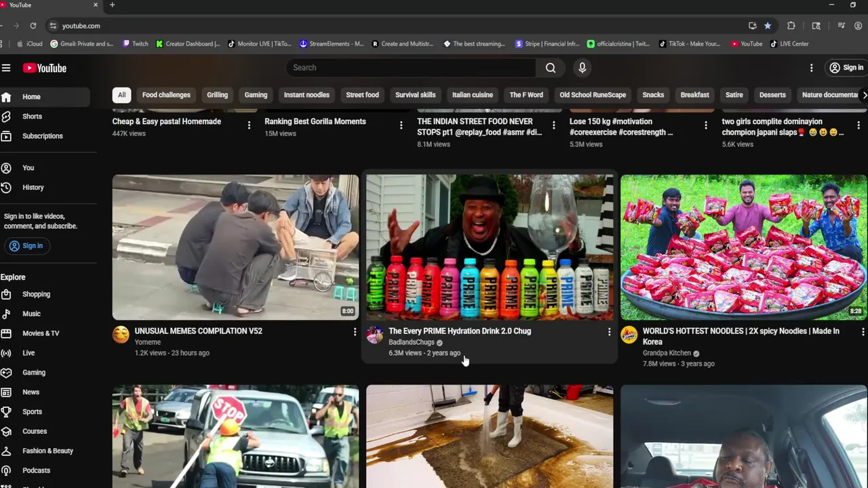Open options for UNUSUAL MEMES COMPILATION V52
The width and height of the screenshot is (868, 488).
[355, 331]
